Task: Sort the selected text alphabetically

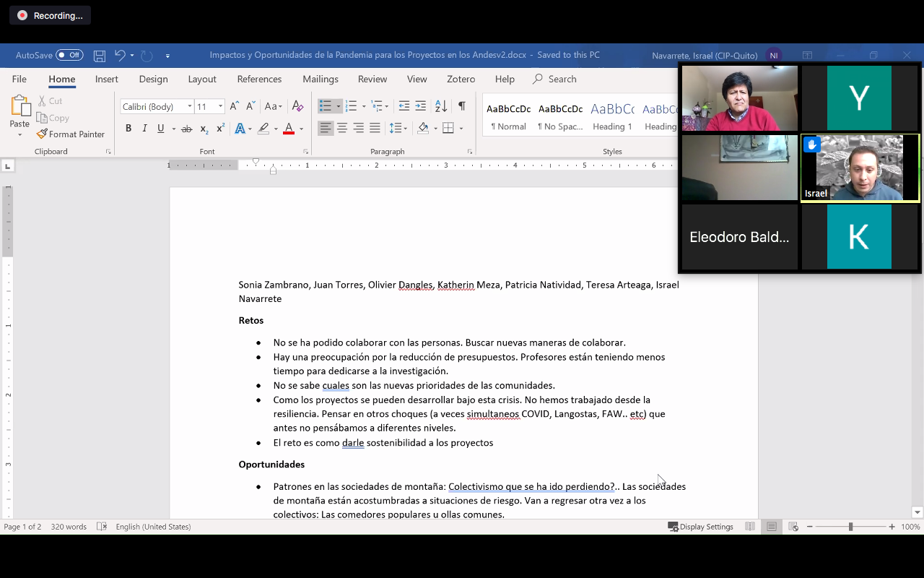Action: pyautogui.click(x=441, y=106)
